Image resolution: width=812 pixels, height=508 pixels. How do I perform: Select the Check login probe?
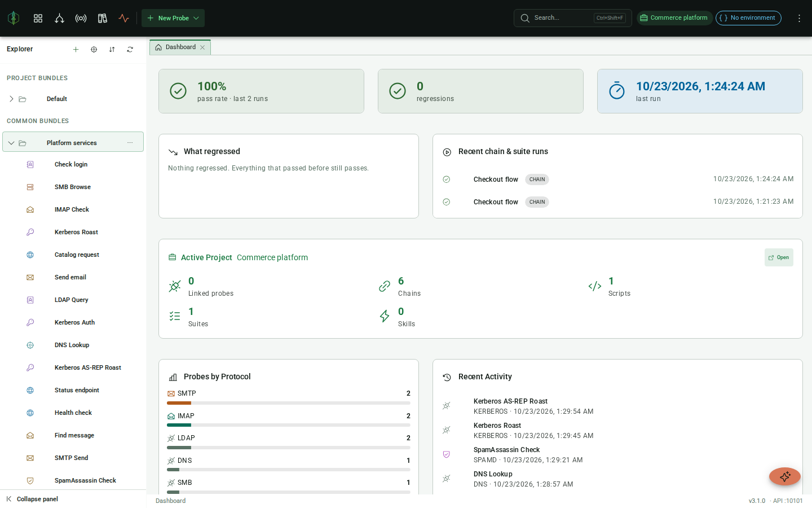(x=73, y=164)
